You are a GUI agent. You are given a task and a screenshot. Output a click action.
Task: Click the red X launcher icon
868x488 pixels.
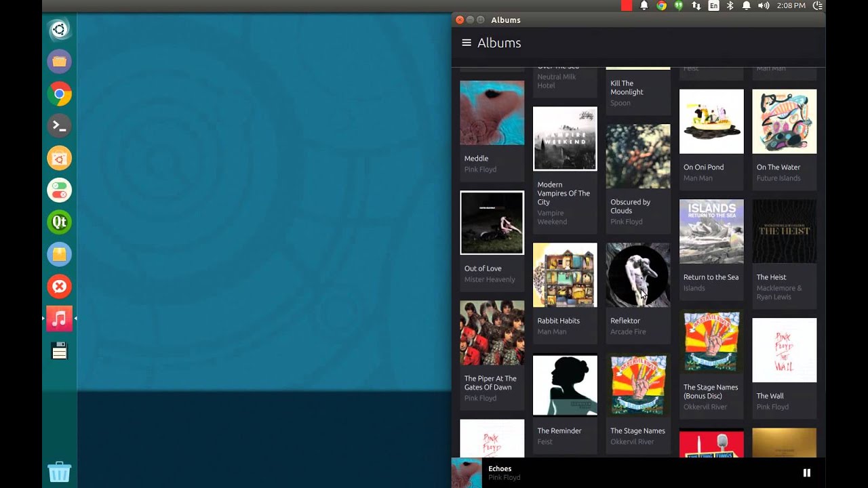(x=59, y=287)
